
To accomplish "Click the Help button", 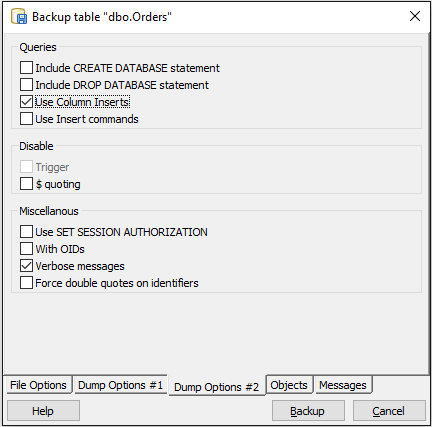I will click(43, 411).
